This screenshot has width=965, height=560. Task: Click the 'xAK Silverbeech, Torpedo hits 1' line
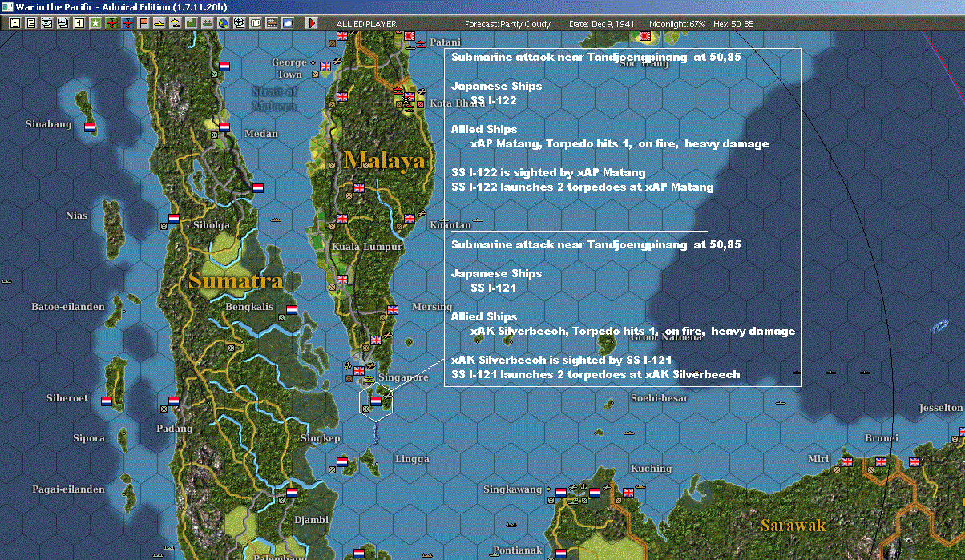633,331
